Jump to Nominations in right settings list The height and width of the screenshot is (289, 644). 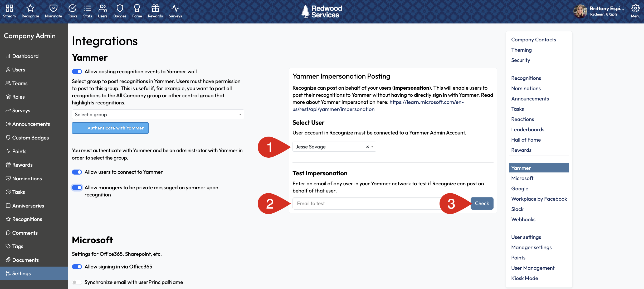pos(526,88)
